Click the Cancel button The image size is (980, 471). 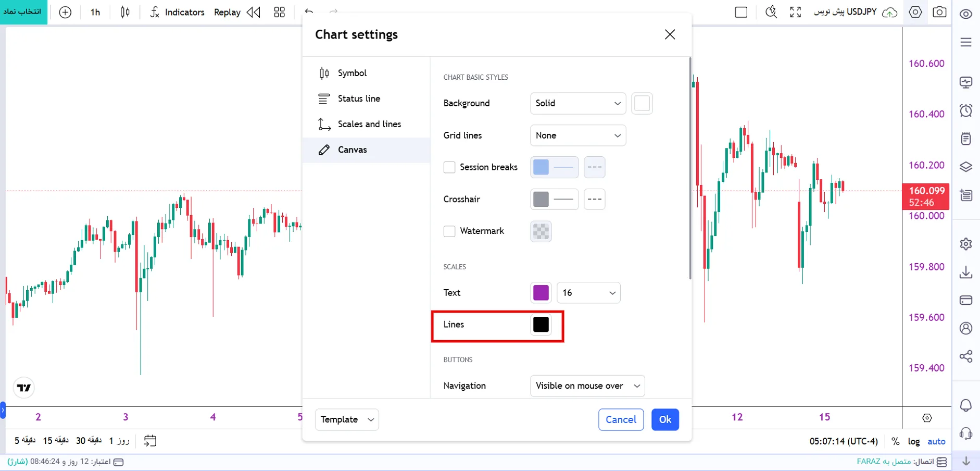point(621,419)
